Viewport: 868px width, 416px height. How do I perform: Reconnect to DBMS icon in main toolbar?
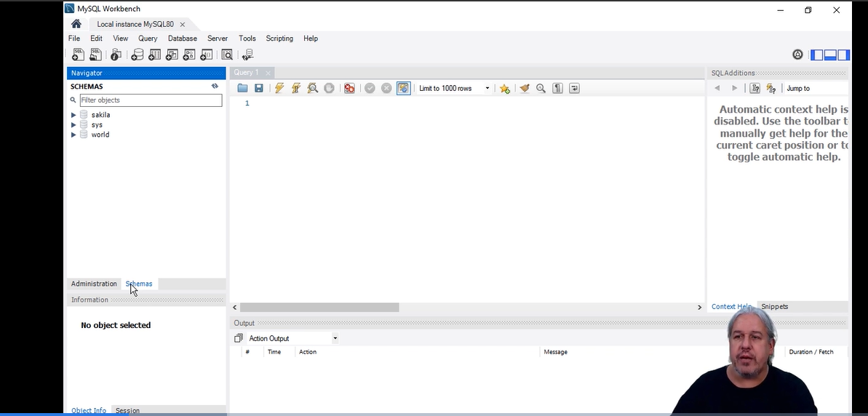tap(247, 55)
